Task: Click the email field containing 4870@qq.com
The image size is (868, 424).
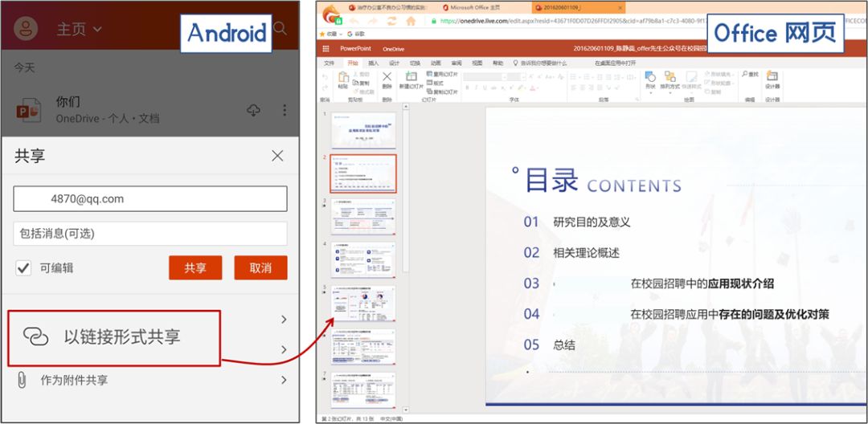Action: tap(150, 199)
